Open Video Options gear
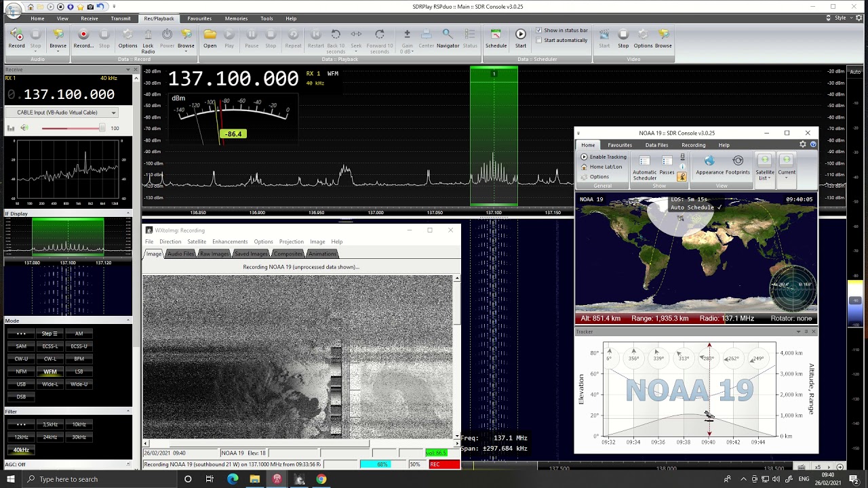This screenshot has width=868, height=488. [x=643, y=38]
